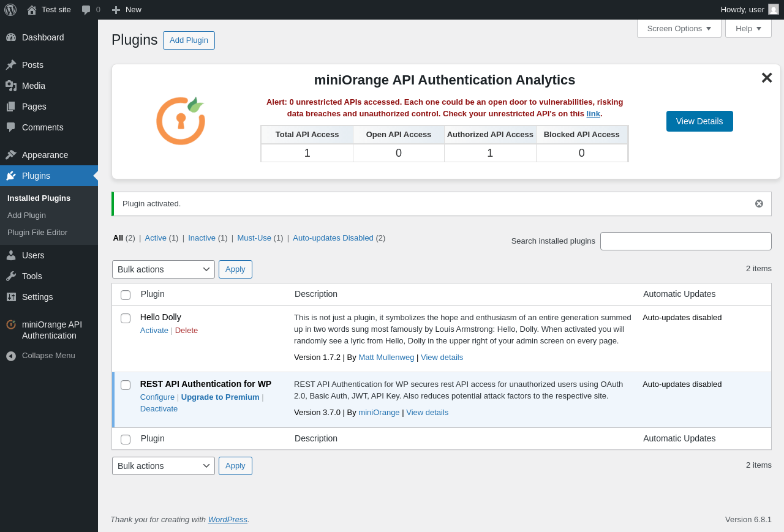784x532 pixels.
Task: Click the Search installed plugins field
Action: click(685, 241)
